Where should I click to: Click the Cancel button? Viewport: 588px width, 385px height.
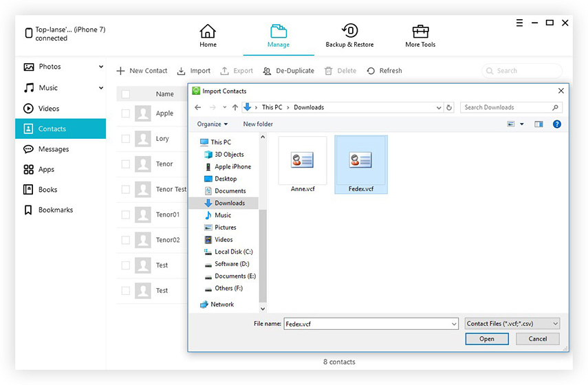click(537, 339)
